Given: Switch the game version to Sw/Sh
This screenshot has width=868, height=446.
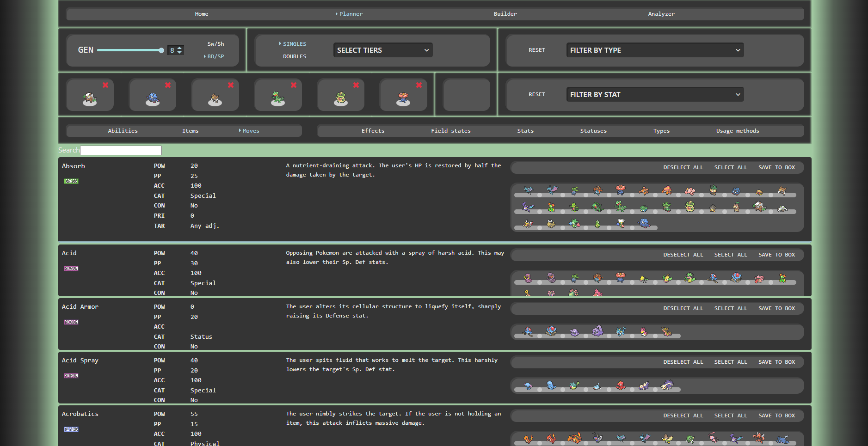Looking at the screenshot, I should point(215,44).
